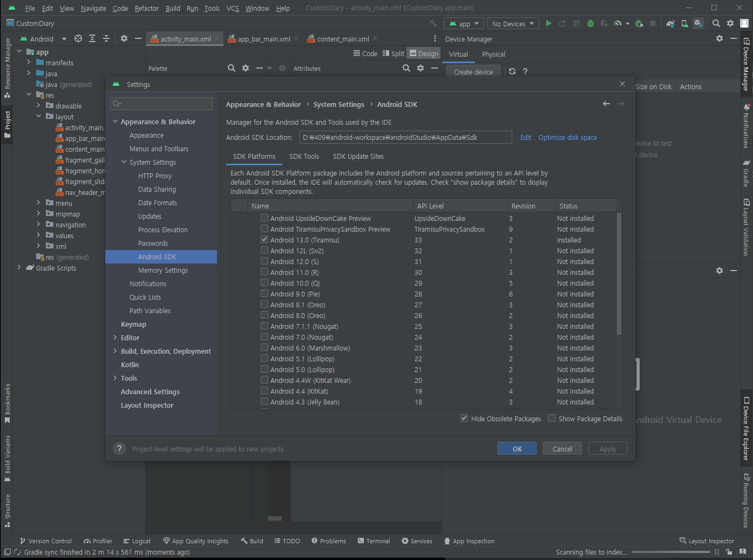Click the Settings dialog help question icon
The image size is (753, 560).
coord(120,449)
